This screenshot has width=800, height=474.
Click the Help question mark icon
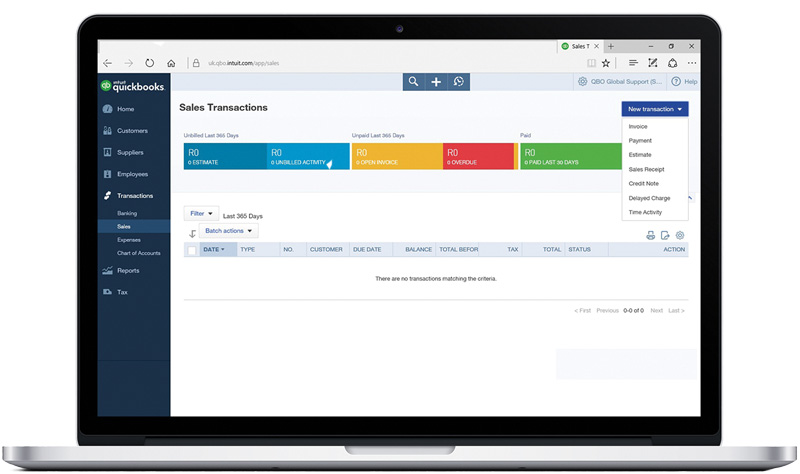[x=676, y=82]
